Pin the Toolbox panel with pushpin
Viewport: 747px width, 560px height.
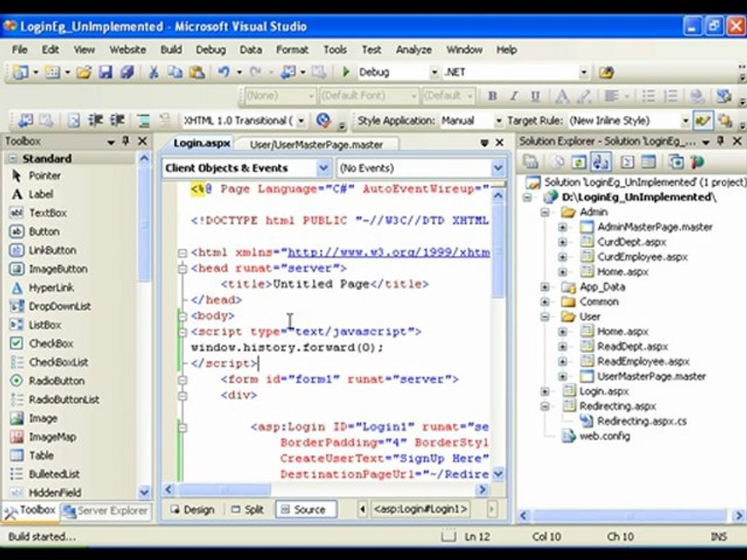point(126,141)
